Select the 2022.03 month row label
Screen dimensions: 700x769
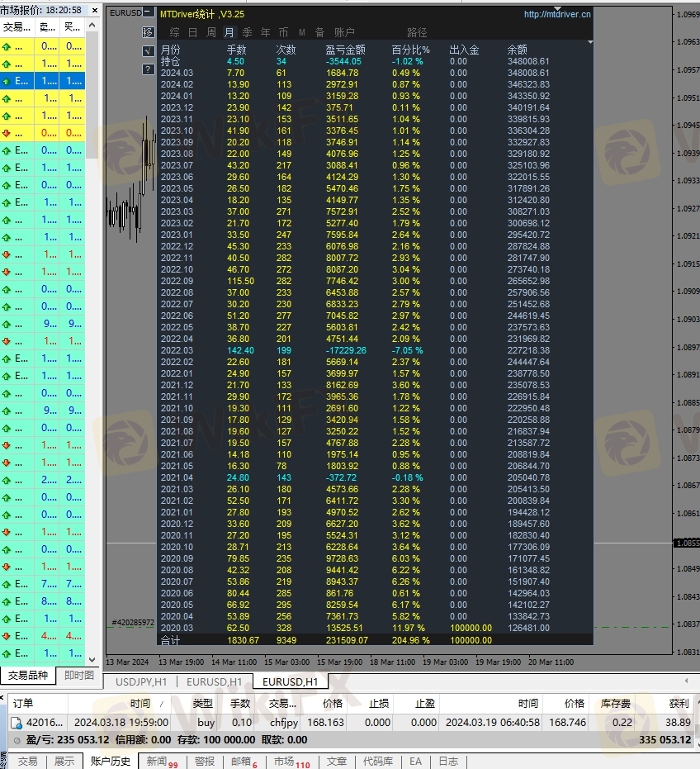click(177, 351)
